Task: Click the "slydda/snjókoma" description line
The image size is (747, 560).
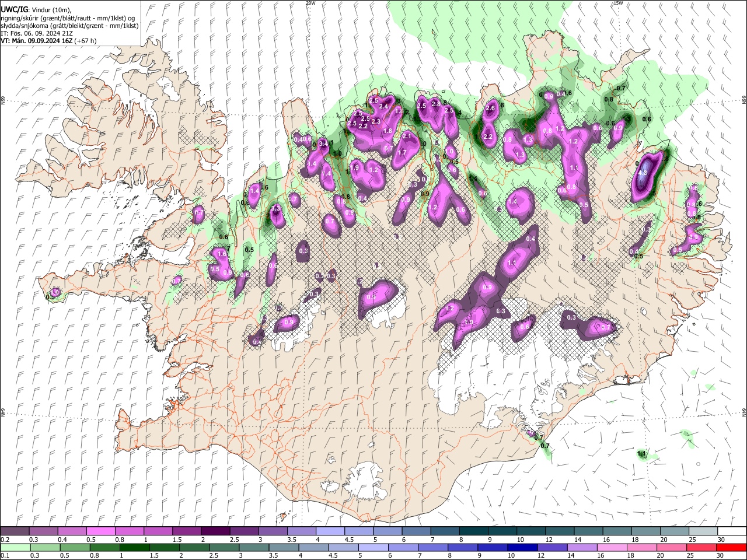Action: point(69,25)
